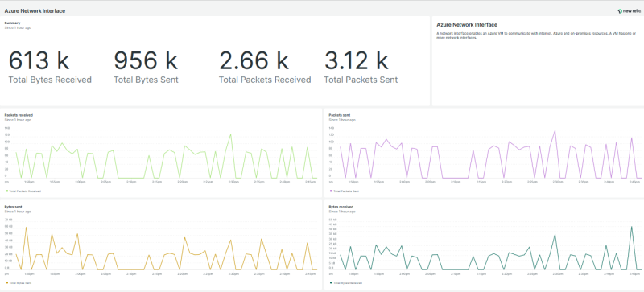Click the tallest purple peak in Packets sent chart
Screen dimensions: 644x292
tap(555, 130)
